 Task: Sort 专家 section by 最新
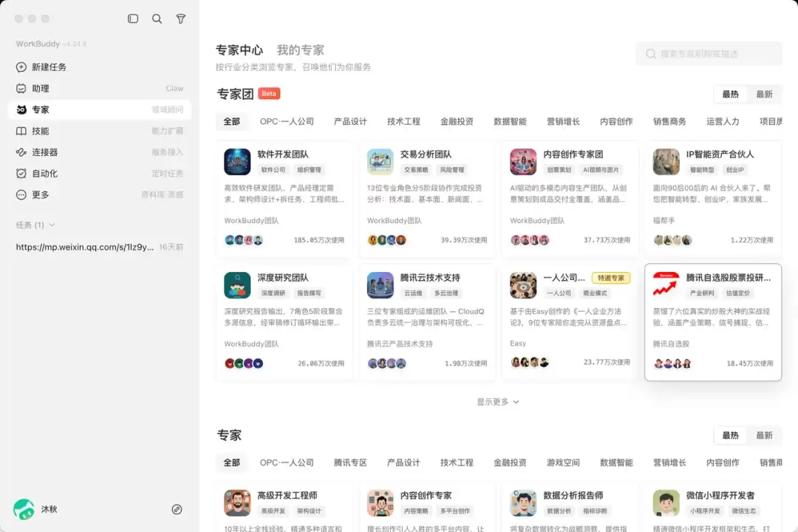pos(765,435)
